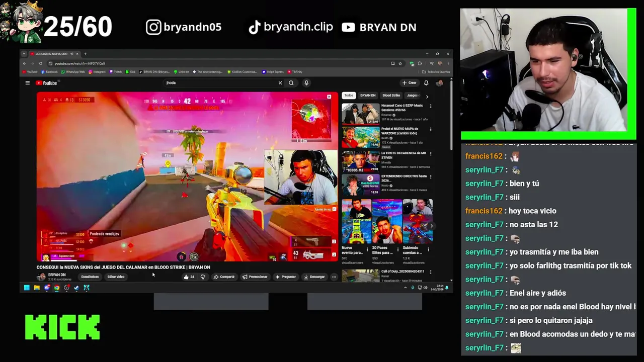Click the Compartir share button
Image resolution: width=644 pixels, height=362 pixels.
[224, 277]
